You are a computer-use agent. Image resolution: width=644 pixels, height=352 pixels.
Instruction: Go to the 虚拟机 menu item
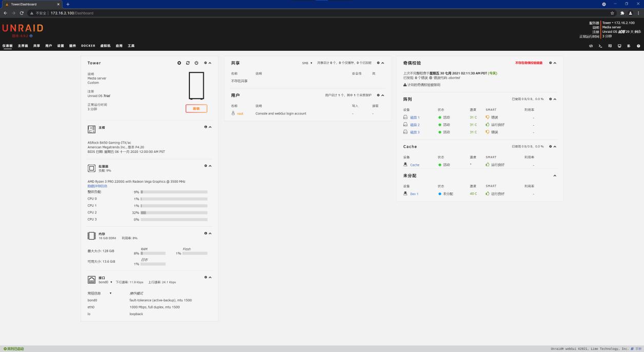coord(105,46)
